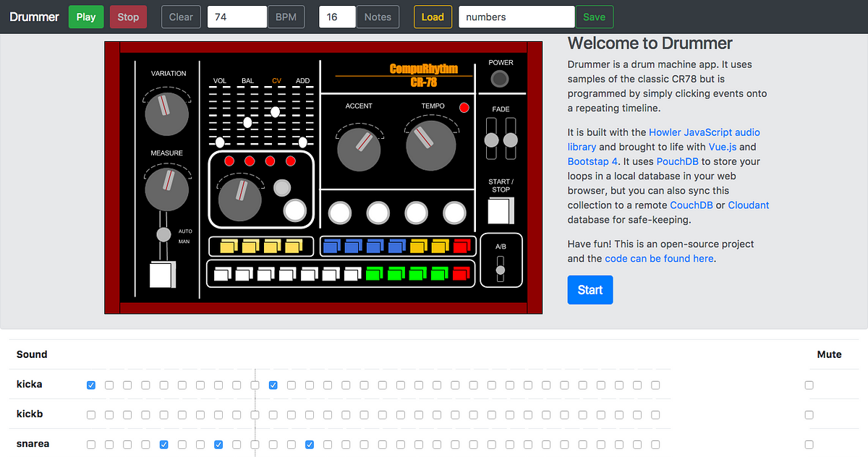Focus the Notes field showing 16
Screen dimensions: 868x457
pyautogui.click(x=337, y=17)
